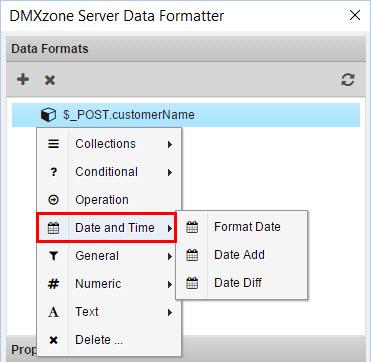Select the $_POST.customerName tree row
The width and height of the screenshot is (371, 362).
tap(186, 115)
